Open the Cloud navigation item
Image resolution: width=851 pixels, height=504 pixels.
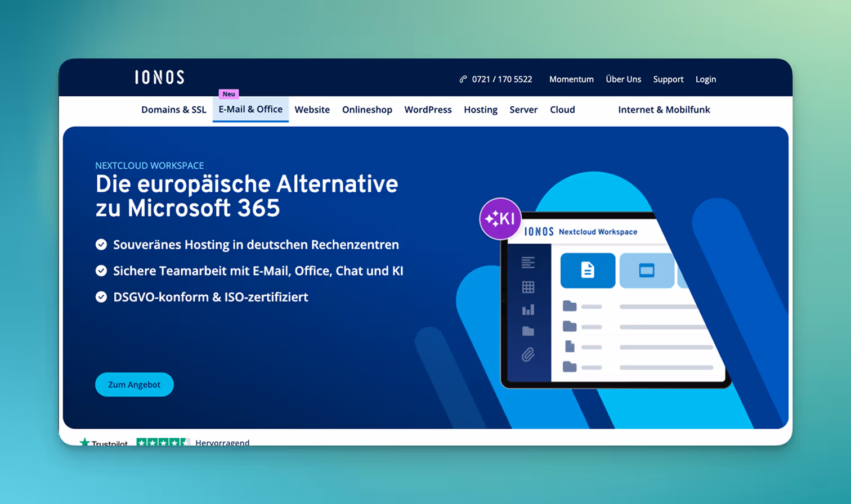click(562, 110)
